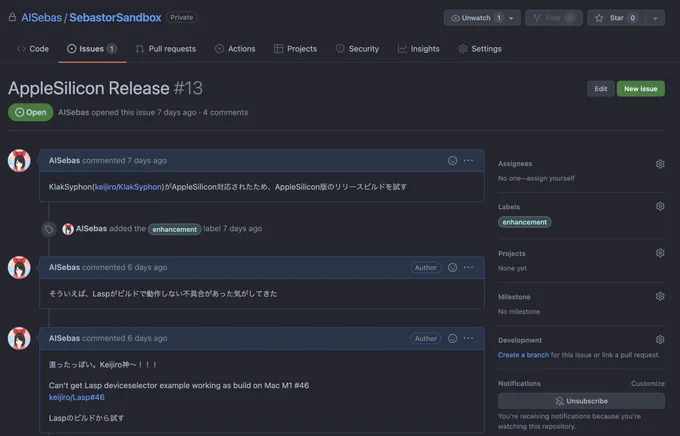Open Labels settings gear
Viewport: 680px width, 436px height.
pos(660,207)
